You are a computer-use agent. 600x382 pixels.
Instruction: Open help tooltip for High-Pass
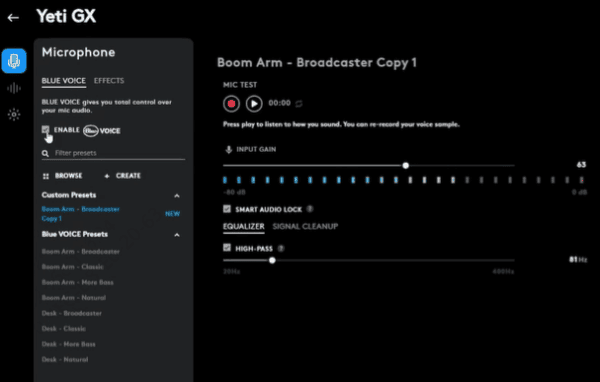pos(281,248)
